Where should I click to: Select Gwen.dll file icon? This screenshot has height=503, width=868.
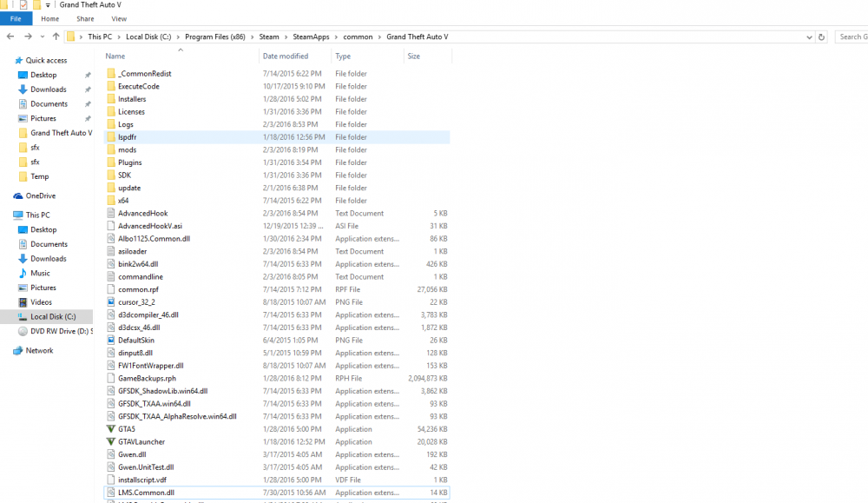coord(111,454)
